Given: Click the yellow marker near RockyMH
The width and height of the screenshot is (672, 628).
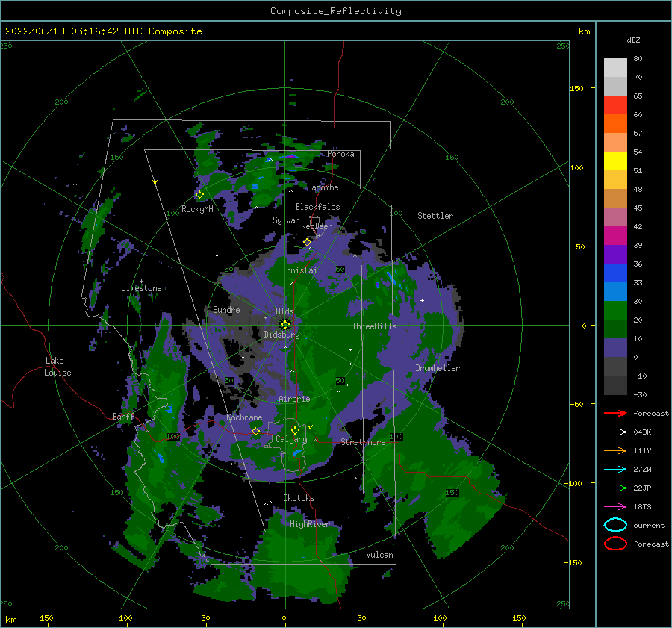Looking at the screenshot, I should [199, 195].
